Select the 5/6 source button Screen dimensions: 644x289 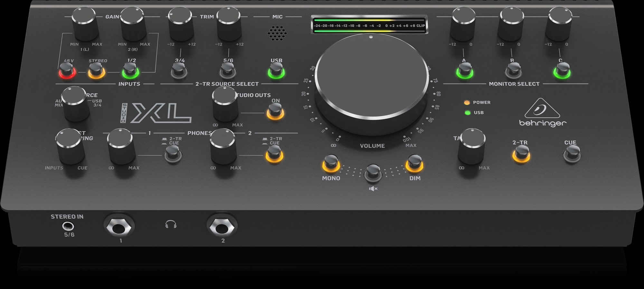point(228,71)
